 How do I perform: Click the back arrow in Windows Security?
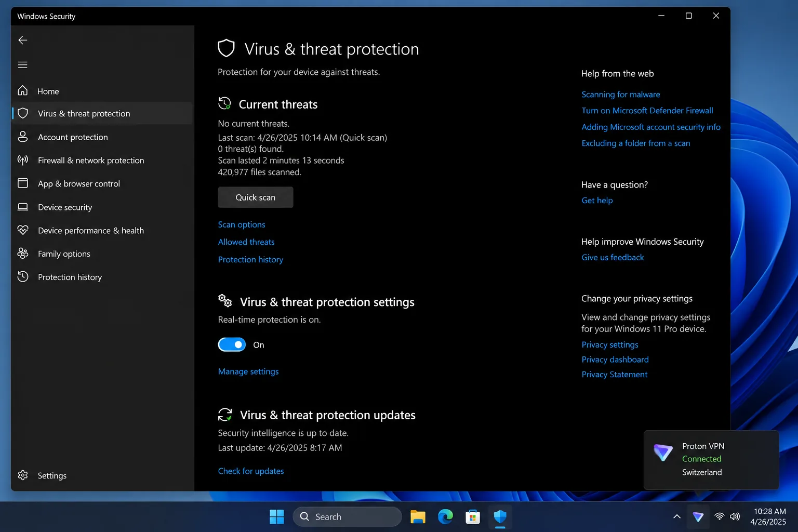pyautogui.click(x=23, y=40)
